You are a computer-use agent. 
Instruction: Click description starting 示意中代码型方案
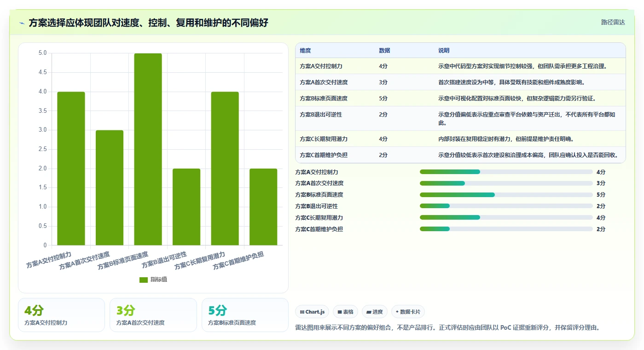[523, 66]
